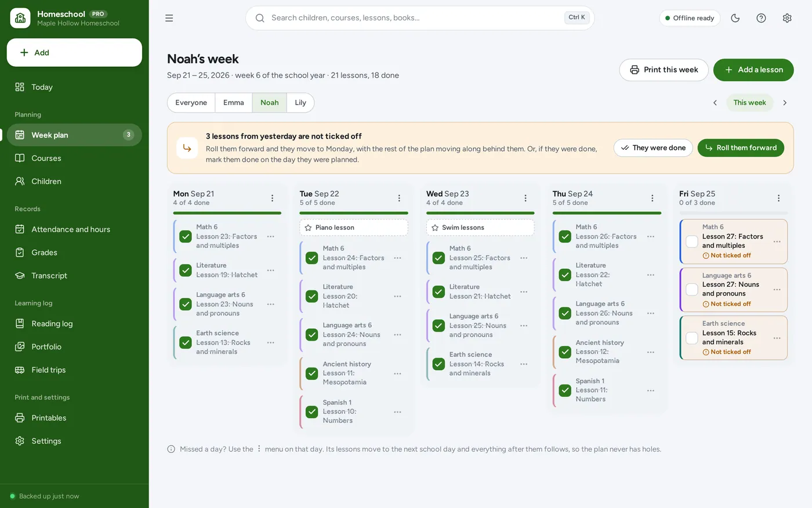Open options for Math 6 Lesson 23

[x=270, y=236]
